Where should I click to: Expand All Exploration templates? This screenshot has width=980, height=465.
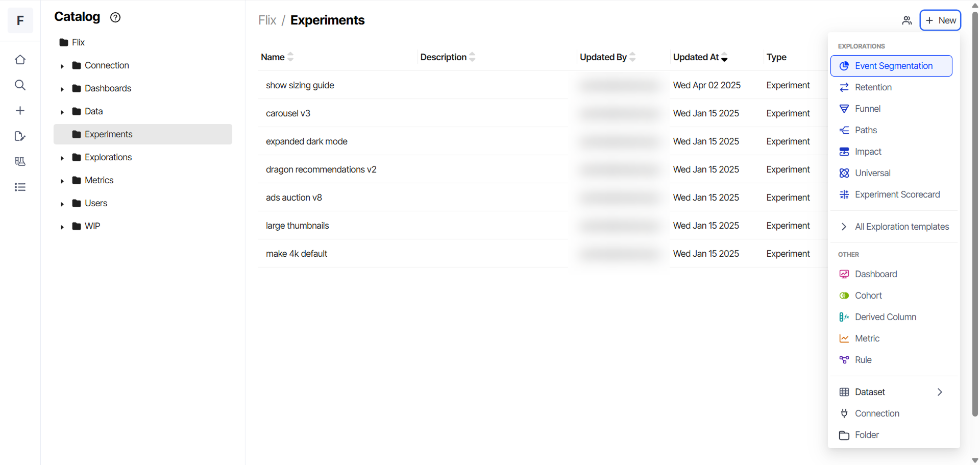tap(894, 227)
